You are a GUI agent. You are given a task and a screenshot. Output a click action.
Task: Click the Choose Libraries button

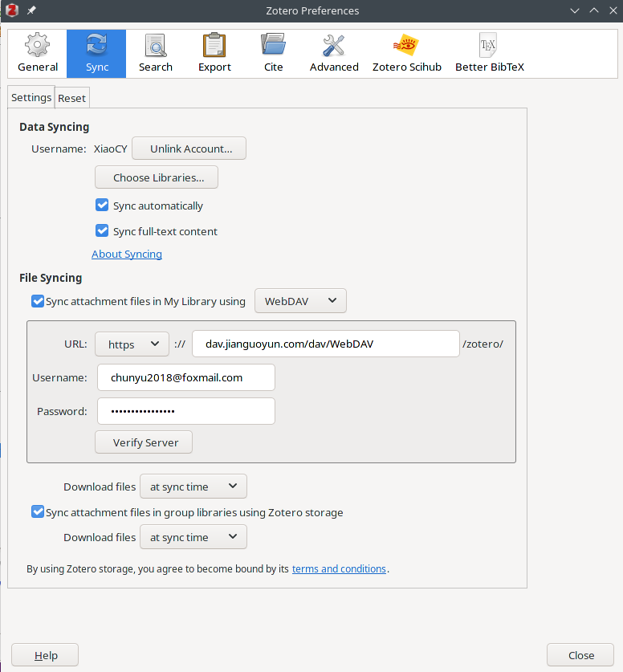[157, 177]
